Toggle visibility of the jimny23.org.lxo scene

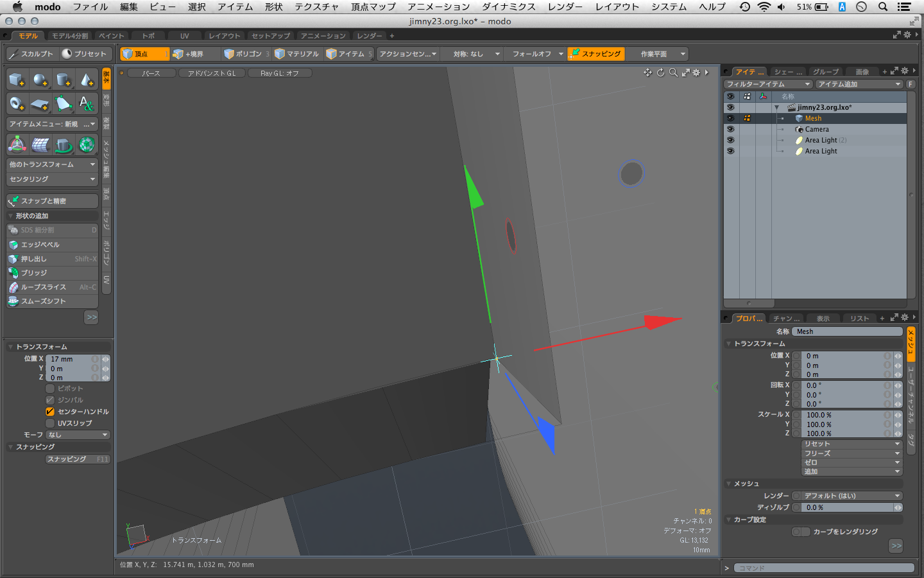[x=730, y=107]
